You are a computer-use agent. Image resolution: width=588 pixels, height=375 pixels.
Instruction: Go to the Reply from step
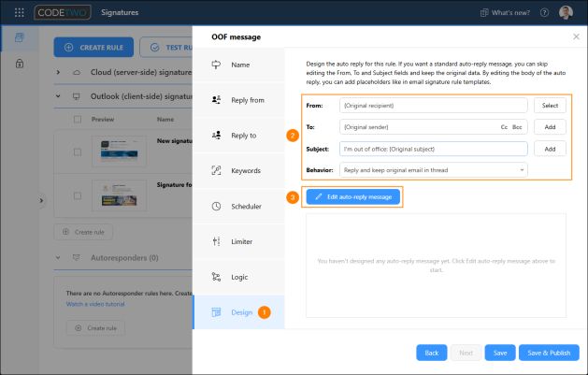238,100
